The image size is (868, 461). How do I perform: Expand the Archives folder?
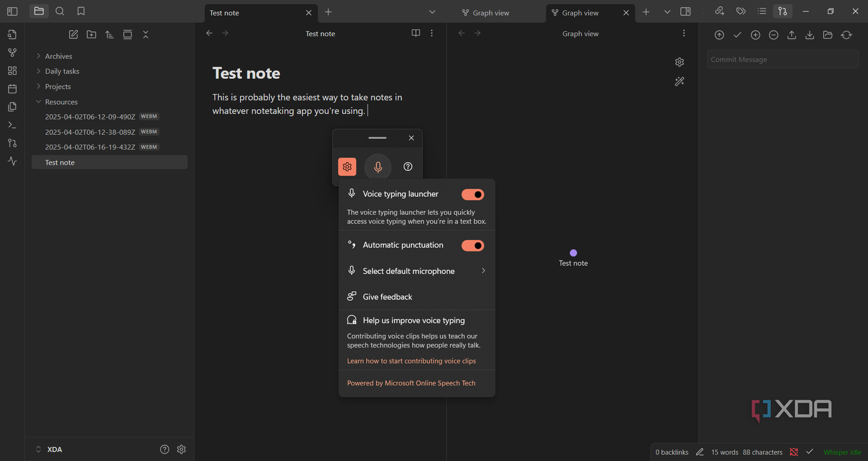(109, 56)
